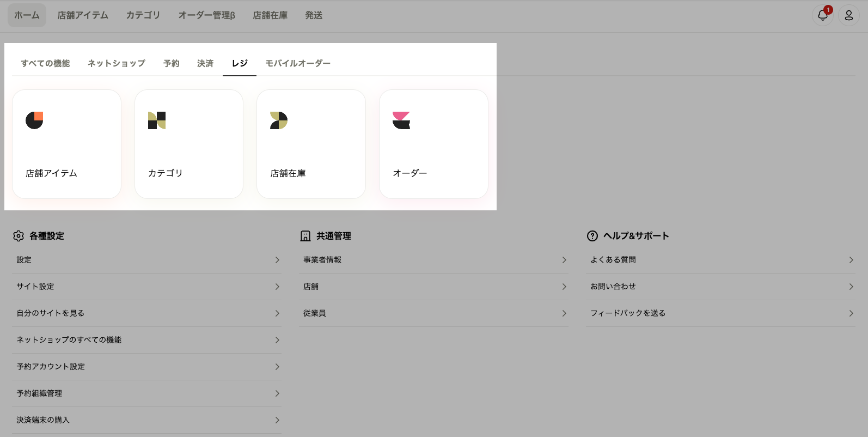
Task: Switch to the 予約 tab
Action: click(172, 63)
